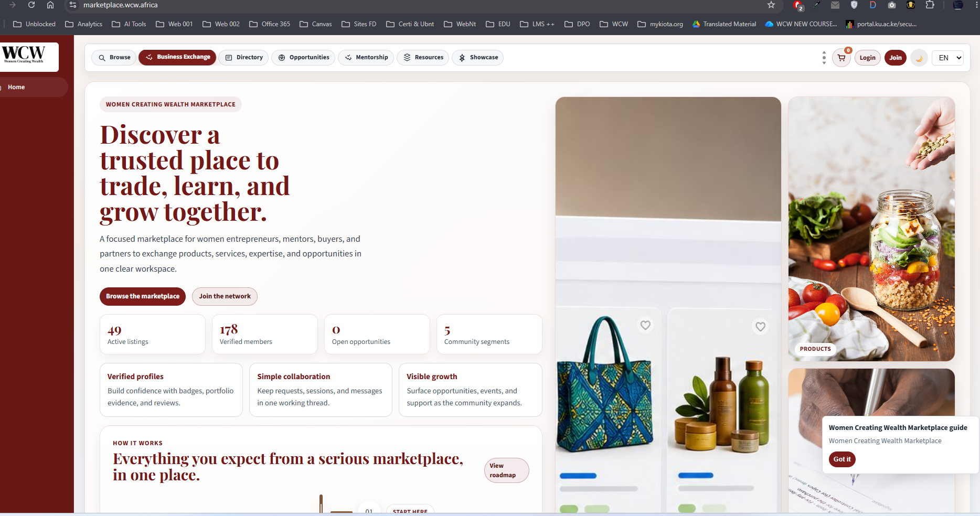Click Browse the marketplace button

143,296
